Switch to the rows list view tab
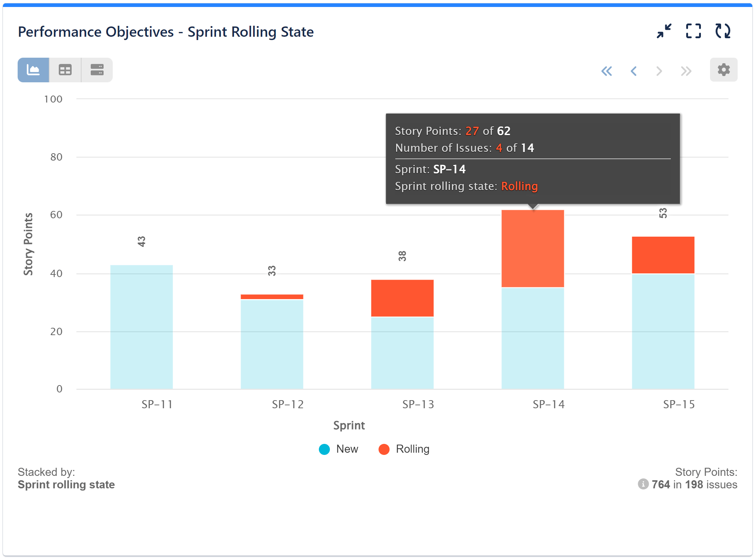Screen dimensions: 756x560 coord(97,69)
